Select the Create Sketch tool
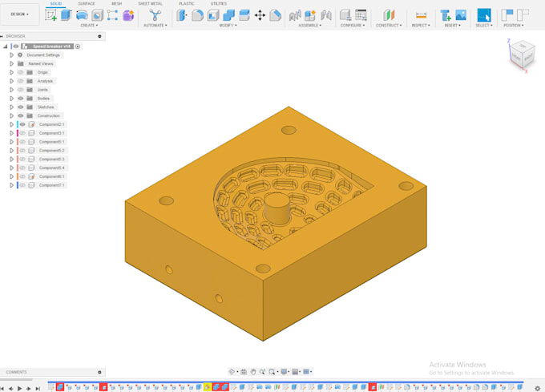This screenshot has height=392, width=545. (50, 15)
